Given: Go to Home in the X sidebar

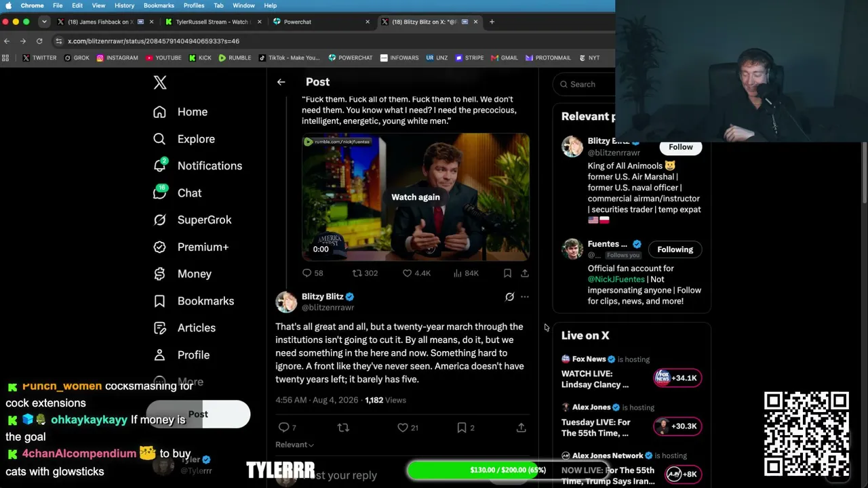Looking at the screenshot, I should click(x=180, y=112).
